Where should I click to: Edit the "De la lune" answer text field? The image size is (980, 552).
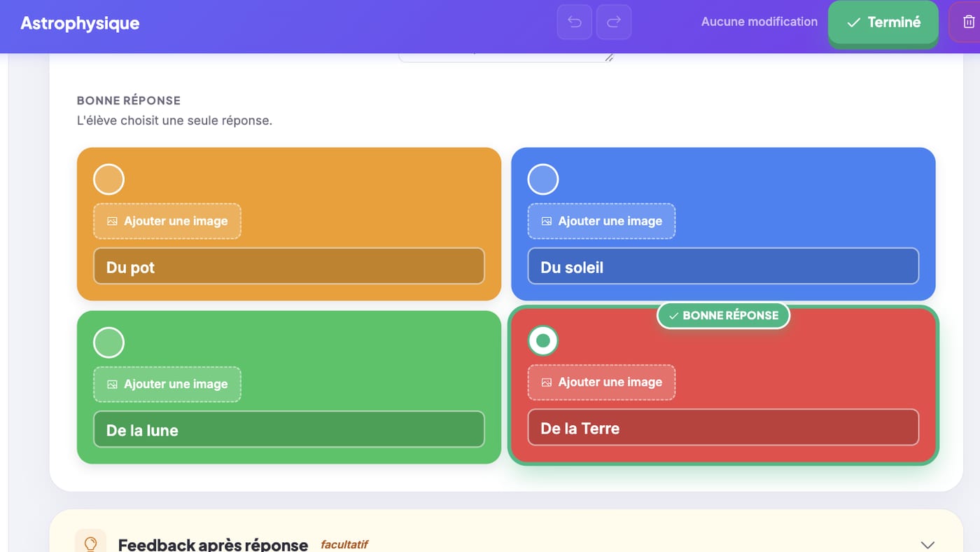[x=289, y=429]
